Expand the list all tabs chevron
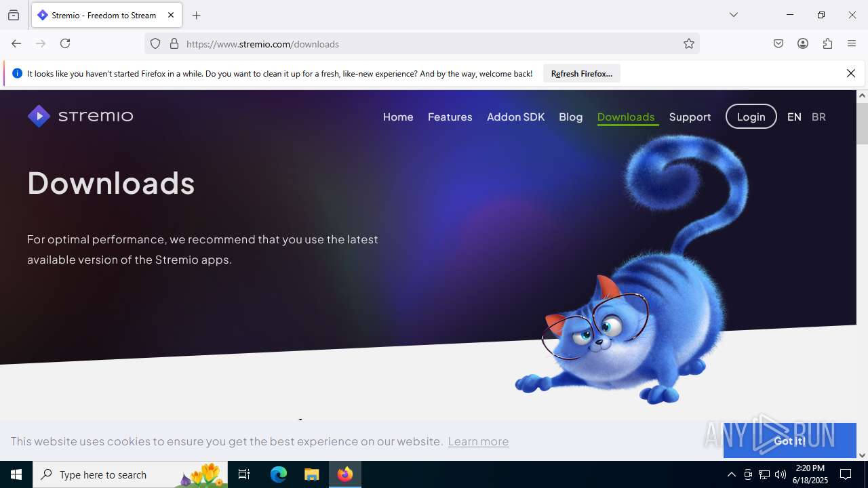This screenshot has height=488, width=868. pos(734,15)
